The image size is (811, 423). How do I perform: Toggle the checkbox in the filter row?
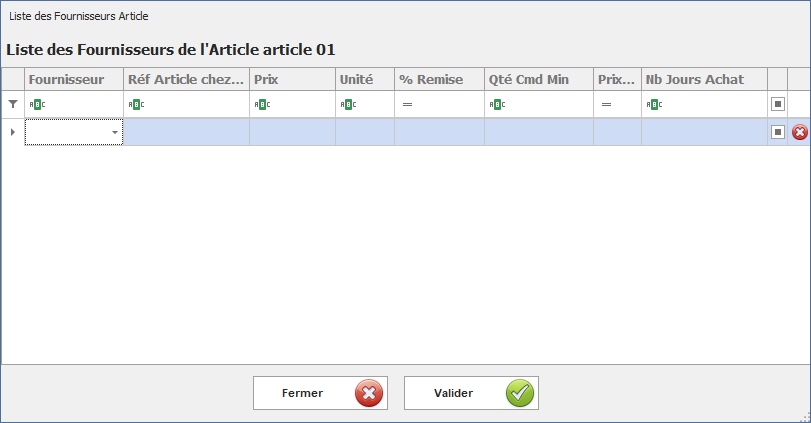point(778,104)
